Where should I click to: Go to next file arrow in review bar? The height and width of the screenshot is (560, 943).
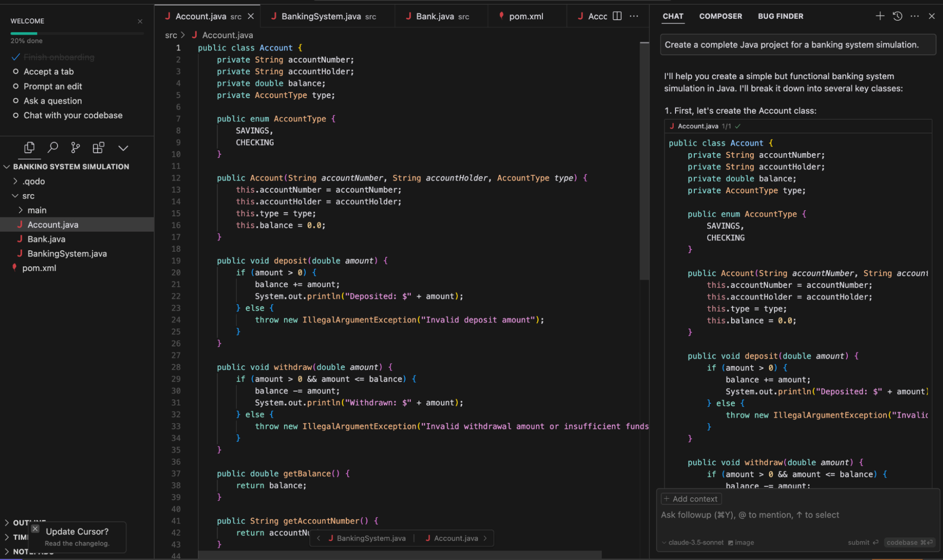coord(485,538)
